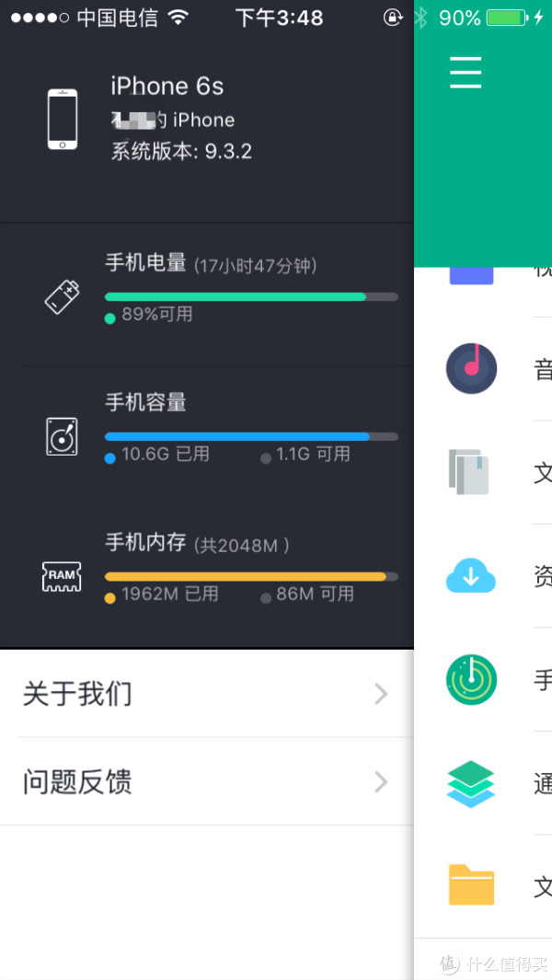
Task: Tap the gray documents book icon
Action: click(469, 472)
